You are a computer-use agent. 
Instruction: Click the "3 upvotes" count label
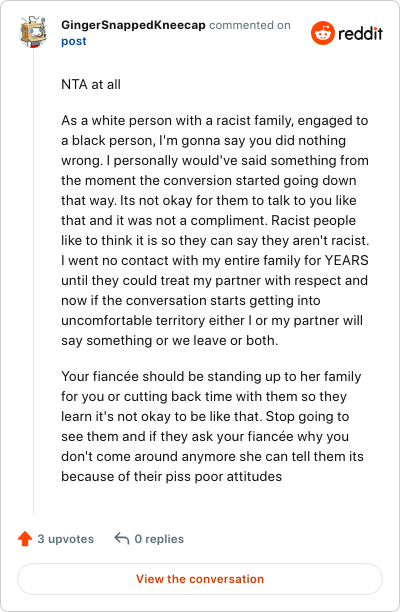(x=66, y=539)
